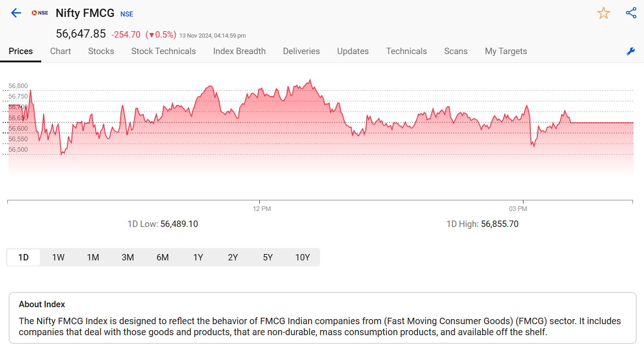The height and width of the screenshot is (348, 644).
Task: Show the 1Y price history
Action: [198, 257]
